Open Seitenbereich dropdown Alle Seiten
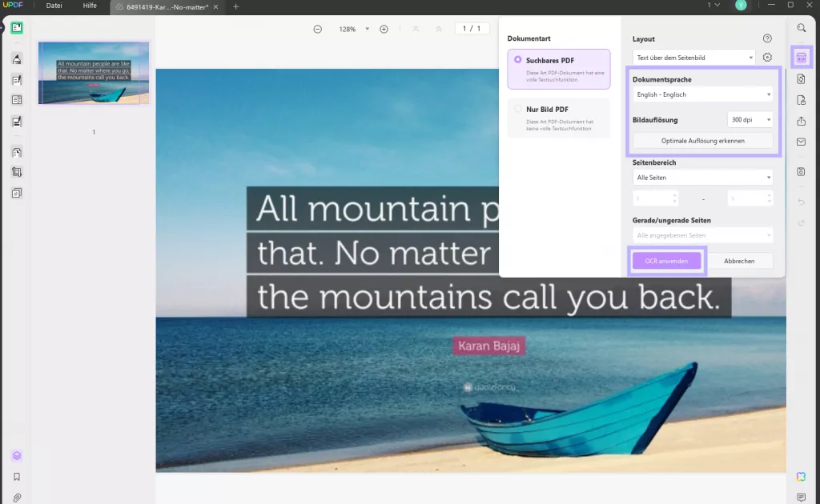The image size is (820, 504). click(703, 178)
